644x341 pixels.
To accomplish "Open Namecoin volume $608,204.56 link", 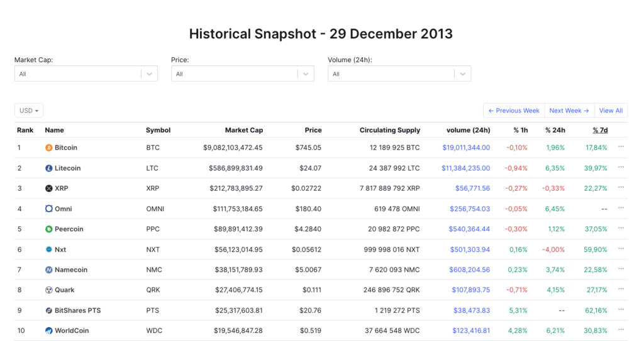I will click(469, 270).
